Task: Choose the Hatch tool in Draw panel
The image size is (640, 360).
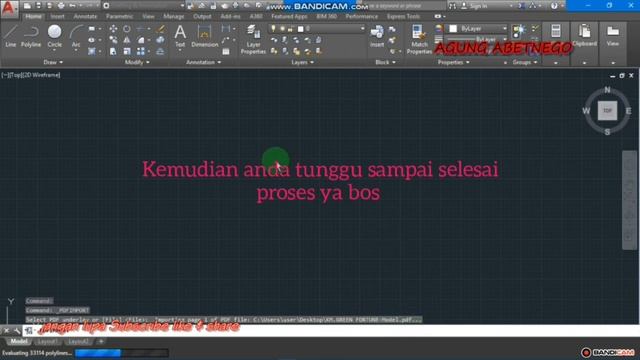Action: tap(92, 51)
